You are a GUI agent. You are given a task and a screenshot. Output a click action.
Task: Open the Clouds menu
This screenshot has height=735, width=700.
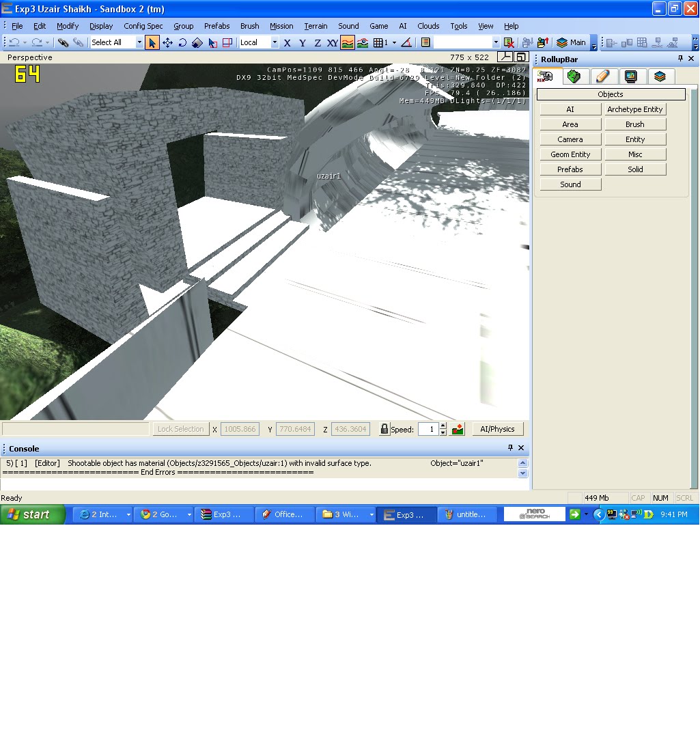(428, 26)
